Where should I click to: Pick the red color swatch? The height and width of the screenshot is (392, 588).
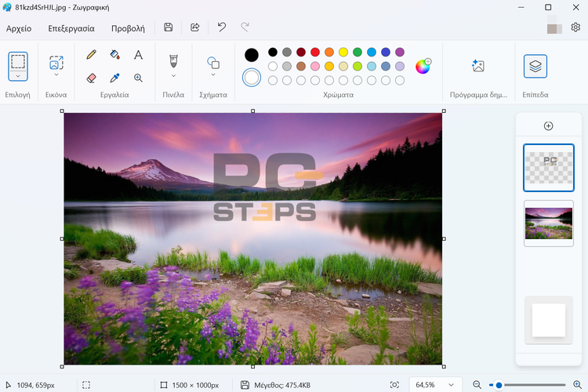point(315,53)
